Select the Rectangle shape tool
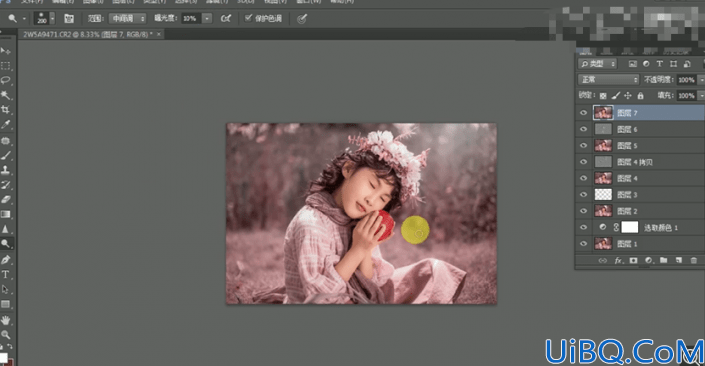 click(5, 304)
